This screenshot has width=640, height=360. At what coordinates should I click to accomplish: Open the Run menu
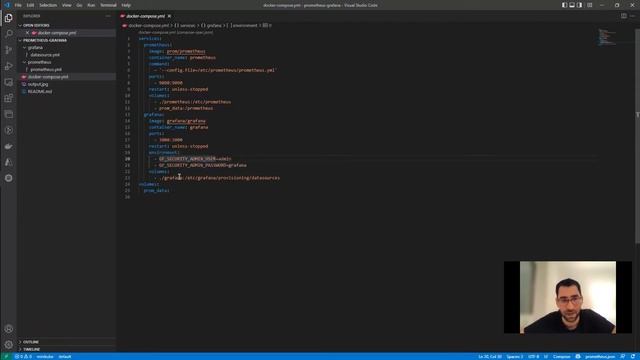point(91,5)
